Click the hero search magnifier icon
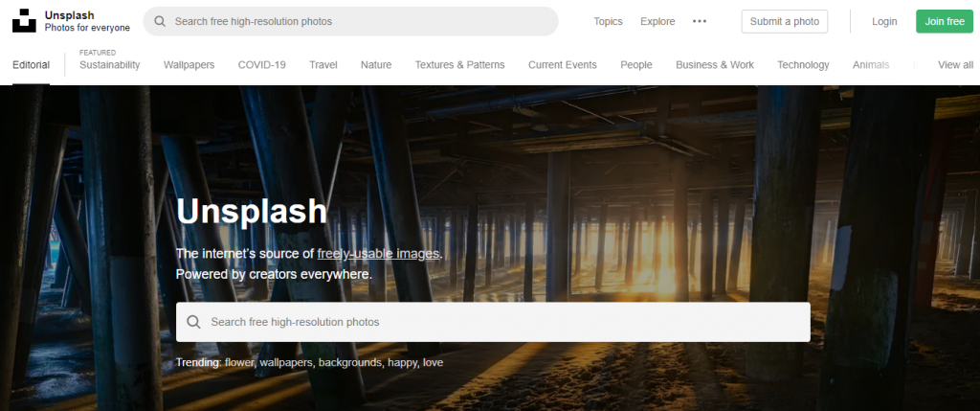The height and width of the screenshot is (411, 980). coord(193,322)
